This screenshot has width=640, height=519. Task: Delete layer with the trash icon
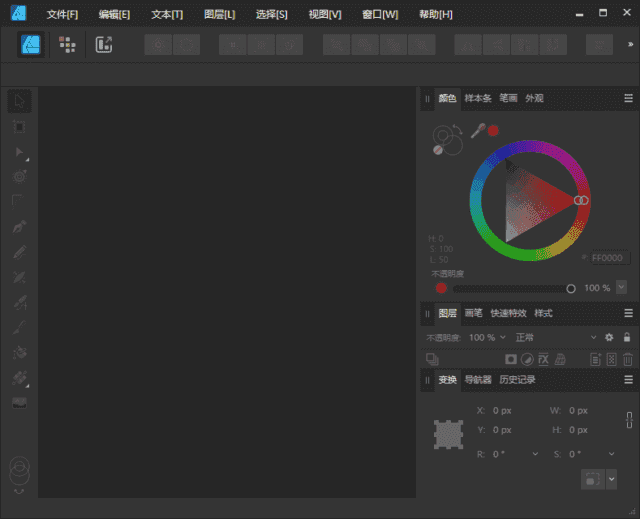tap(628, 359)
